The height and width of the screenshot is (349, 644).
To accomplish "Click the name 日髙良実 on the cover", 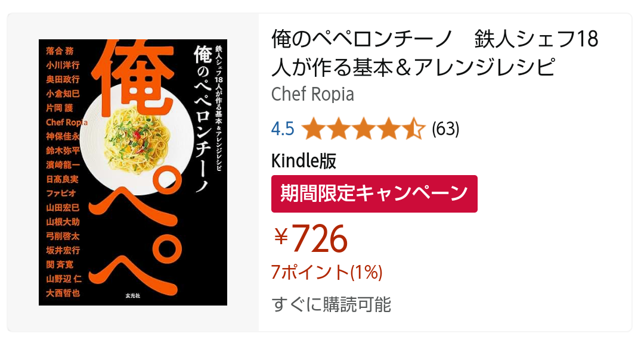I will tap(63, 178).
